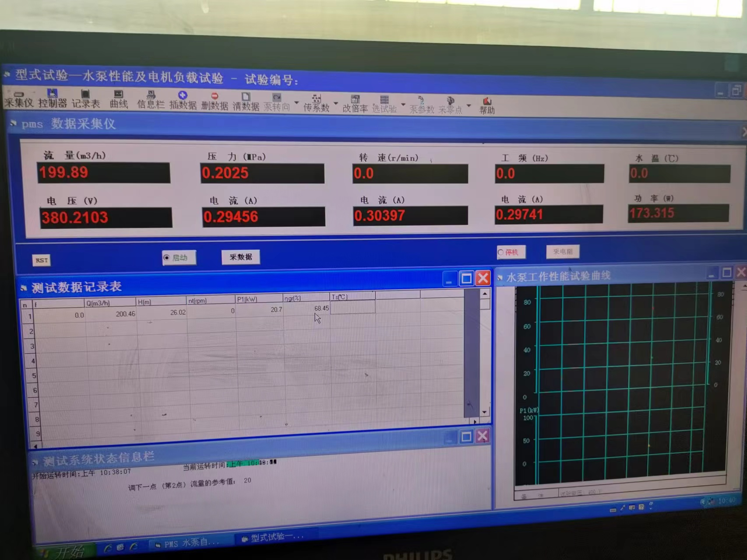Click the P1(kW) column header
The height and width of the screenshot is (560, 747).
click(x=259, y=299)
